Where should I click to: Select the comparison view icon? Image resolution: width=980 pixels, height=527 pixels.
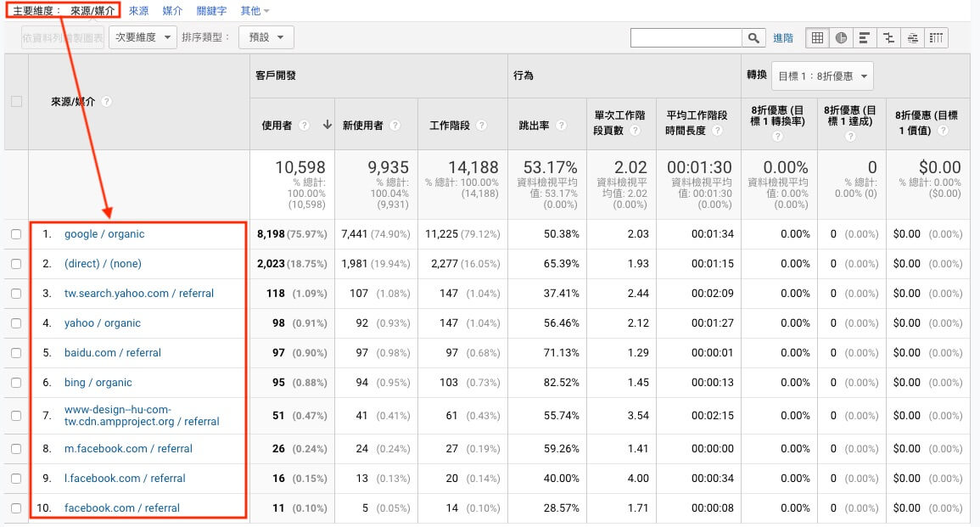click(x=888, y=38)
